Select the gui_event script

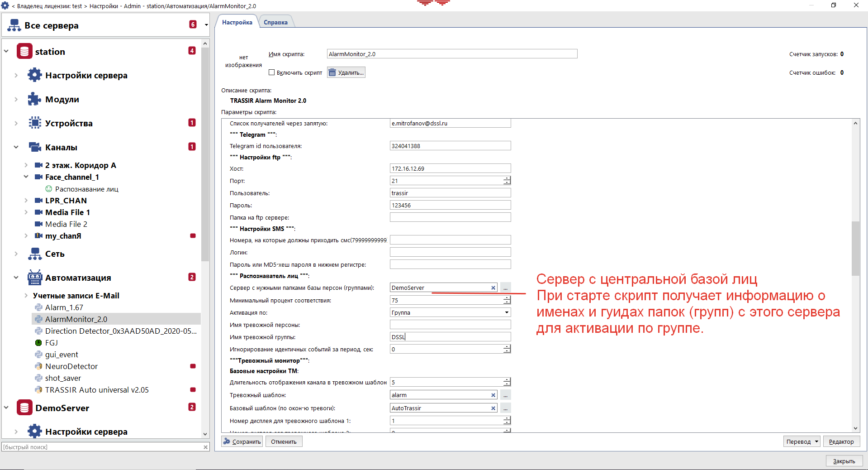pyautogui.click(x=62, y=355)
